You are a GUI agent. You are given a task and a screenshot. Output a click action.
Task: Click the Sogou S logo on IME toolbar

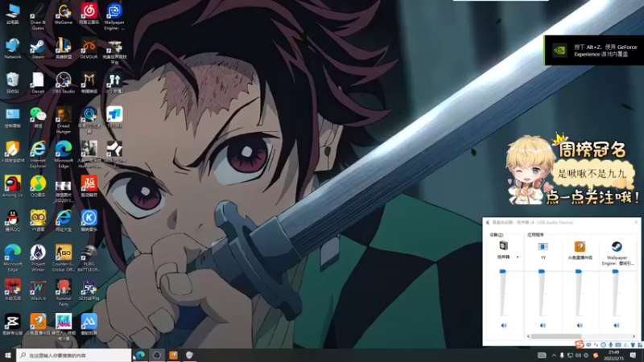[580, 344]
